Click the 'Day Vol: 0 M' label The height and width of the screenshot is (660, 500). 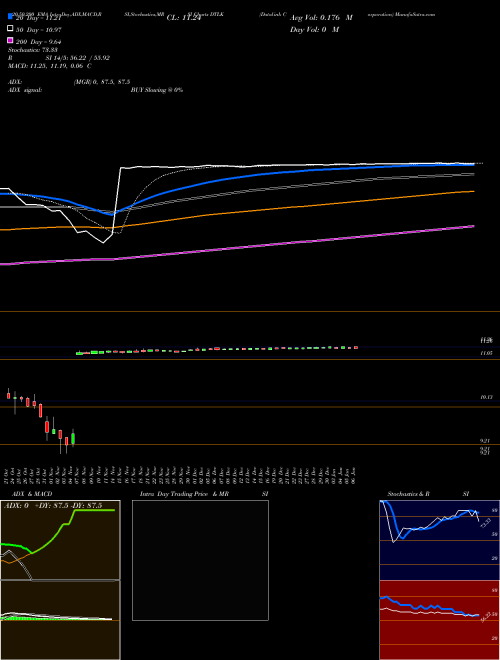[x=314, y=29]
